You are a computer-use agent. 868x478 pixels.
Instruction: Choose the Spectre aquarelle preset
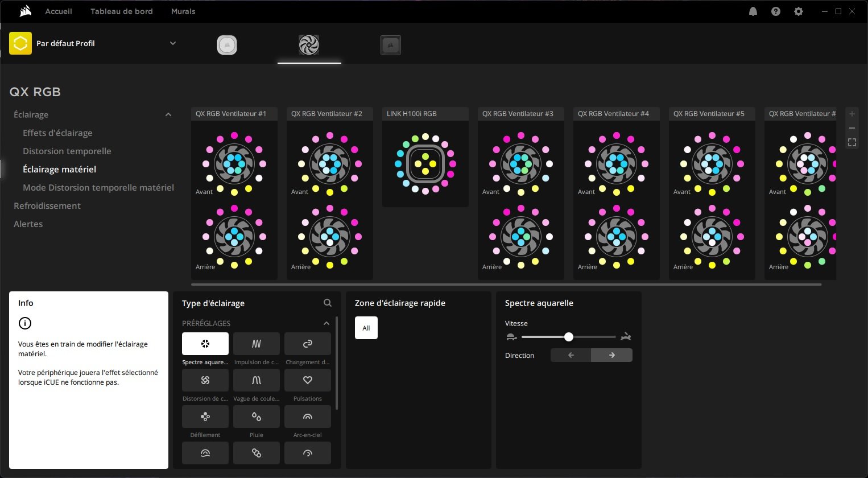tap(205, 344)
